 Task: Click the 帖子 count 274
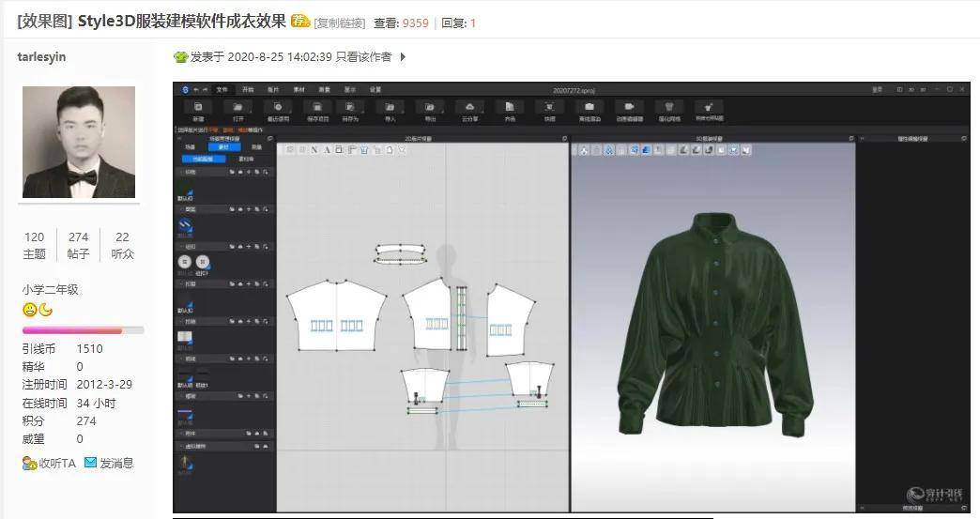pyautogui.click(x=78, y=237)
